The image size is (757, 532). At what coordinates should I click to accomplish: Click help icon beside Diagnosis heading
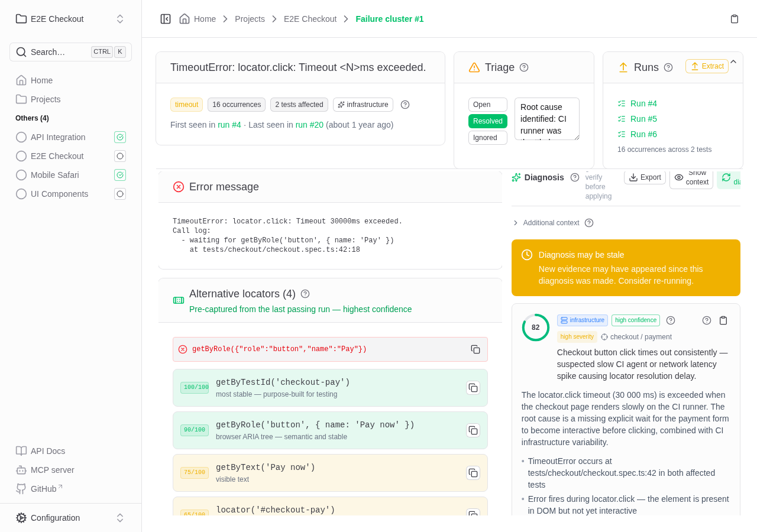(x=575, y=177)
